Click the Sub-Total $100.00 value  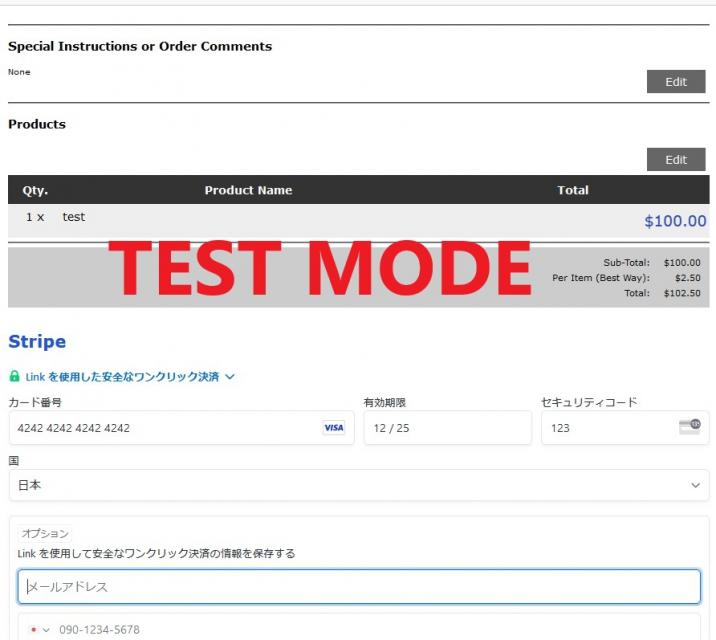point(682,262)
